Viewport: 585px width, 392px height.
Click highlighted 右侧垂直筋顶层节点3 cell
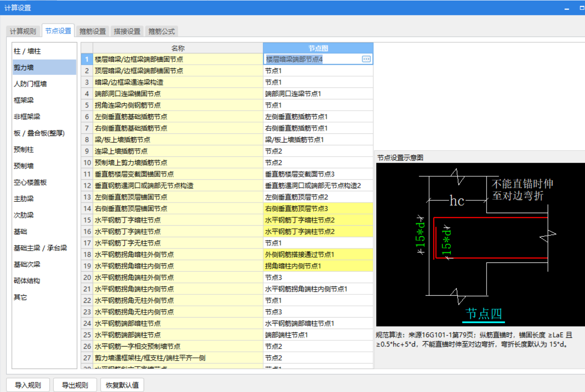coord(318,209)
